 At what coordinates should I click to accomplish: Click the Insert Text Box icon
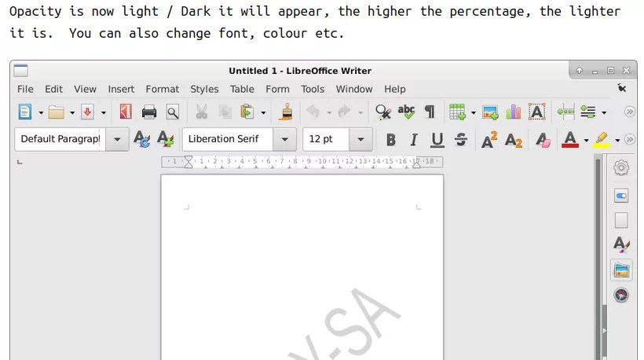(x=537, y=112)
